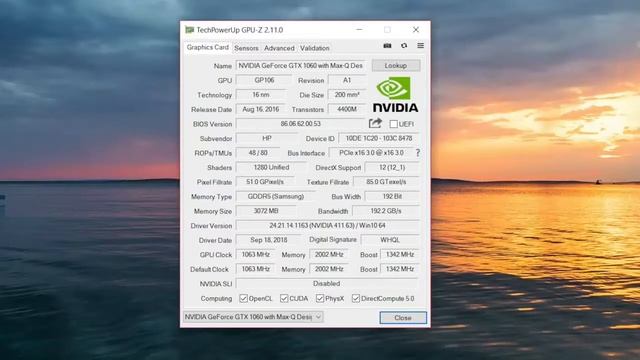Click the Subvendor field showing HP
The height and width of the screenshot is (360, 640).
coord(267,138)
